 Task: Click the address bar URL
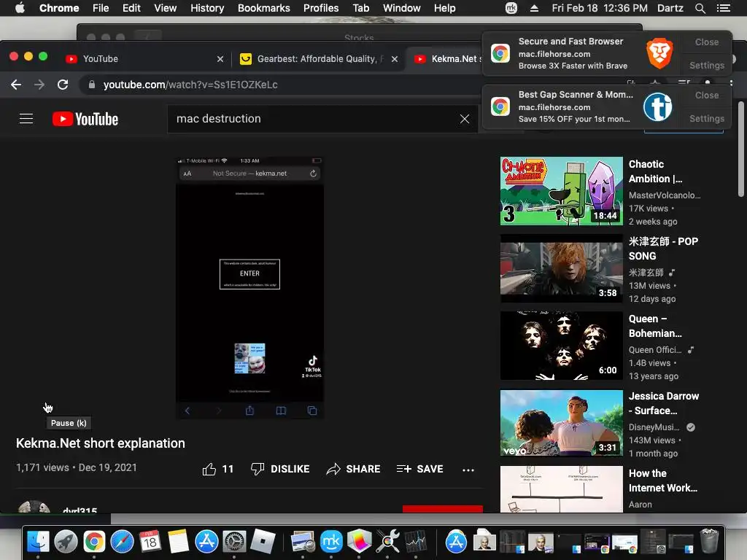coord(190,85)
